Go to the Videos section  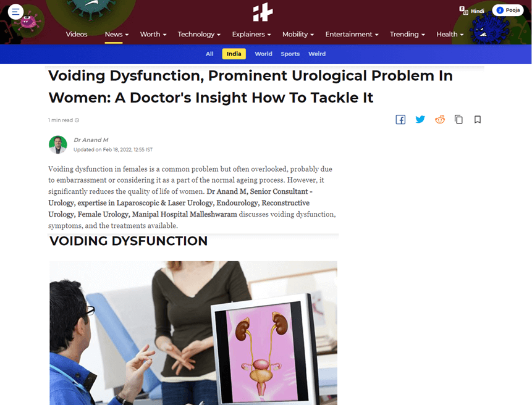point(77,34)
